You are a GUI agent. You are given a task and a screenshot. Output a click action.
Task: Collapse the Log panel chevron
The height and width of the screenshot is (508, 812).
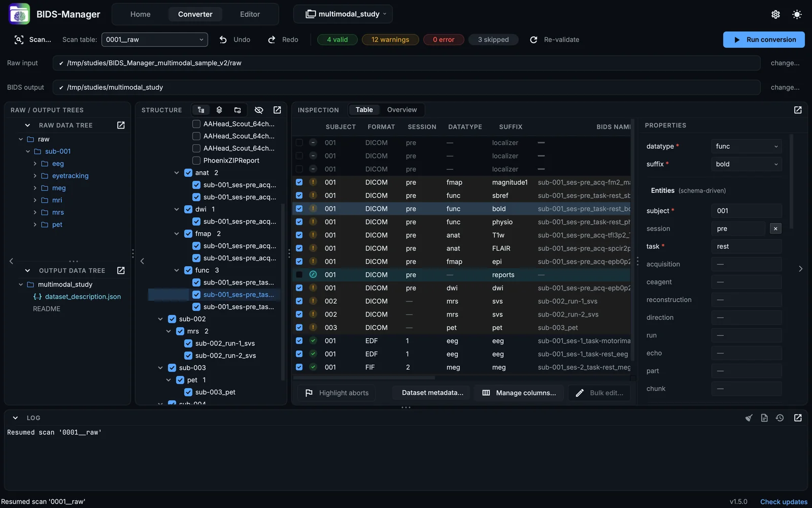click(x=15, y=418)
